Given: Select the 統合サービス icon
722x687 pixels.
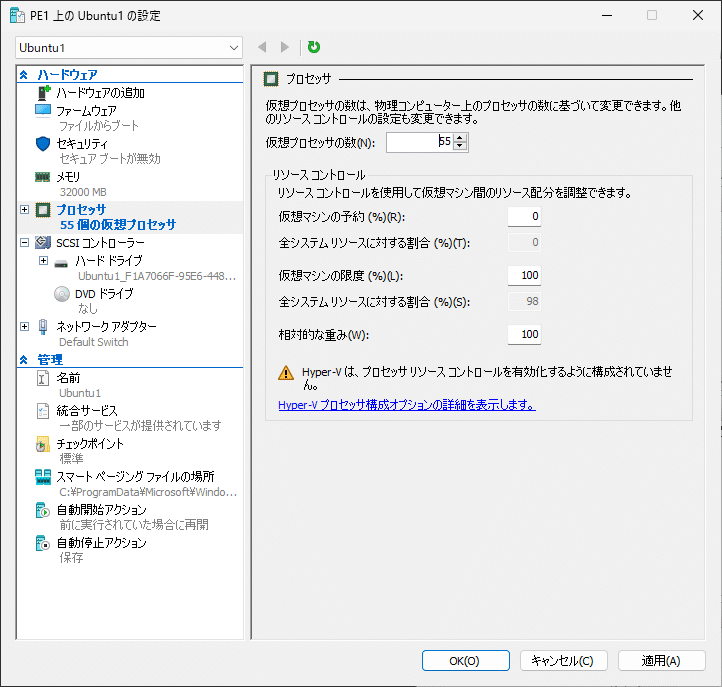Looking at the screenshot, I should pyautogui.click(x=43, y=411).
